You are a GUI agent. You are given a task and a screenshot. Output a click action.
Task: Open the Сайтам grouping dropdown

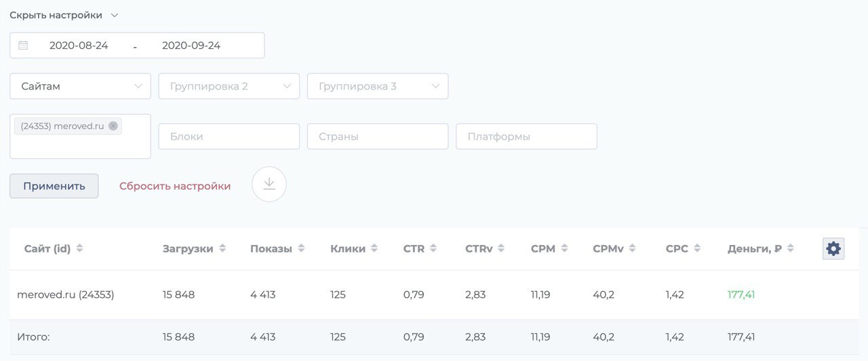click(x=80, y=86)
